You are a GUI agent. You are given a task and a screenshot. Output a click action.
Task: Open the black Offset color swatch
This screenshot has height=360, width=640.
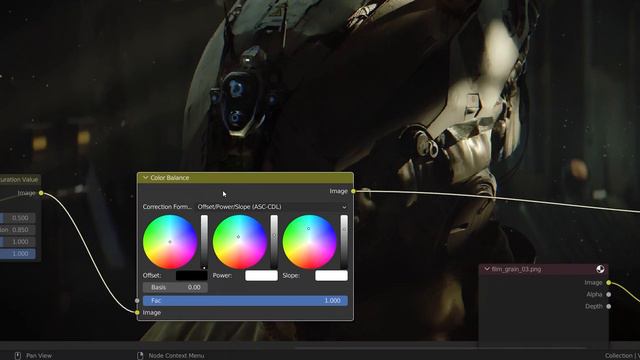[x=191, y=276]
